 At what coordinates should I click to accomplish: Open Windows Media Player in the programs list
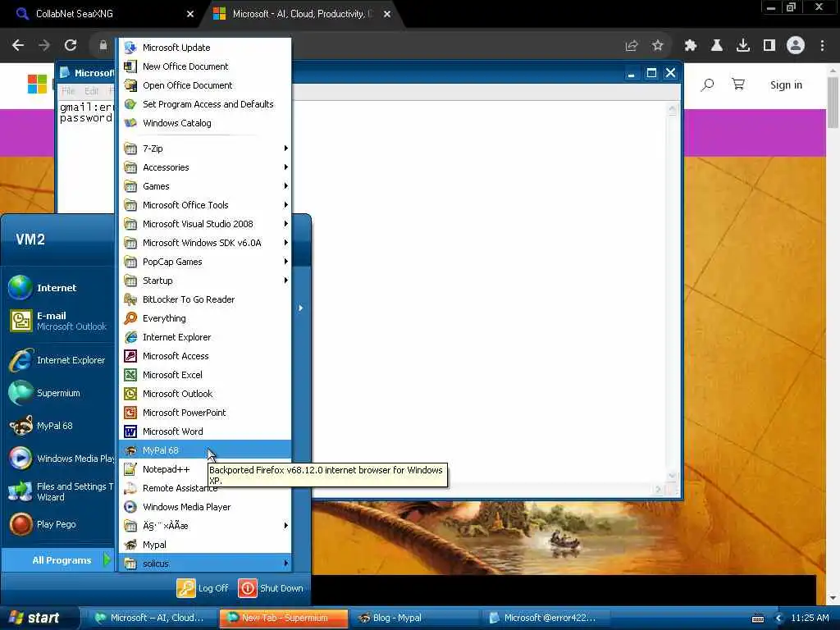point(204,507)
